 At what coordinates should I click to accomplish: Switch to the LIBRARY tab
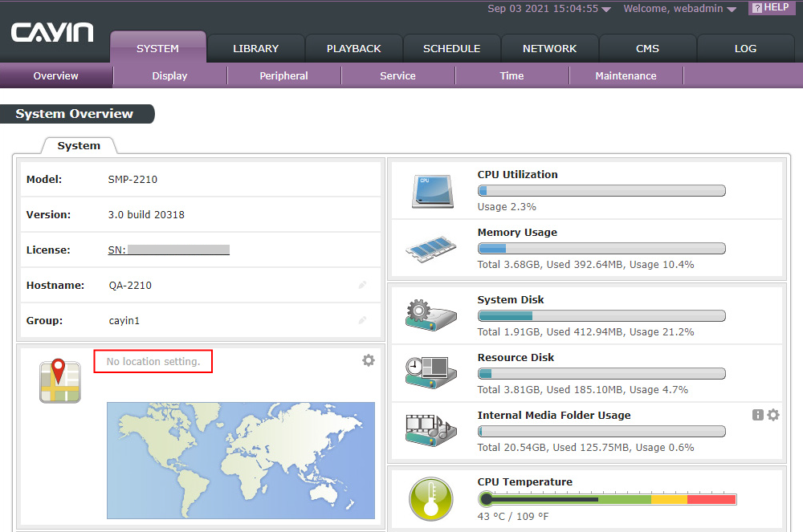click(255, 49)
